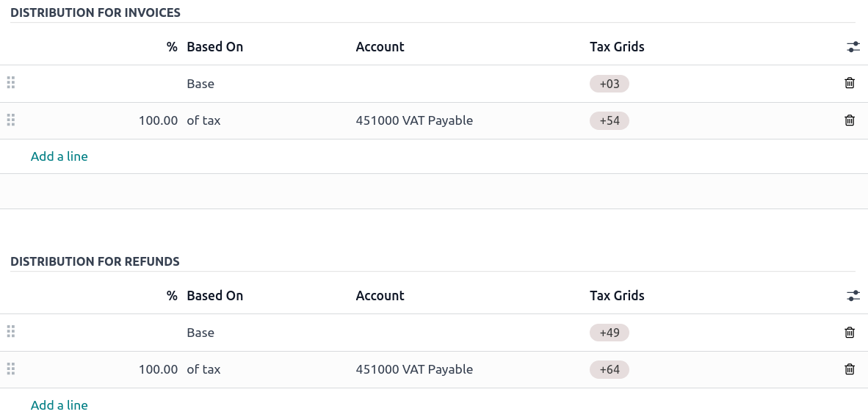Grab drag handle of invoices tax row
Screen dimensions: 868x417
pos(11,120)
